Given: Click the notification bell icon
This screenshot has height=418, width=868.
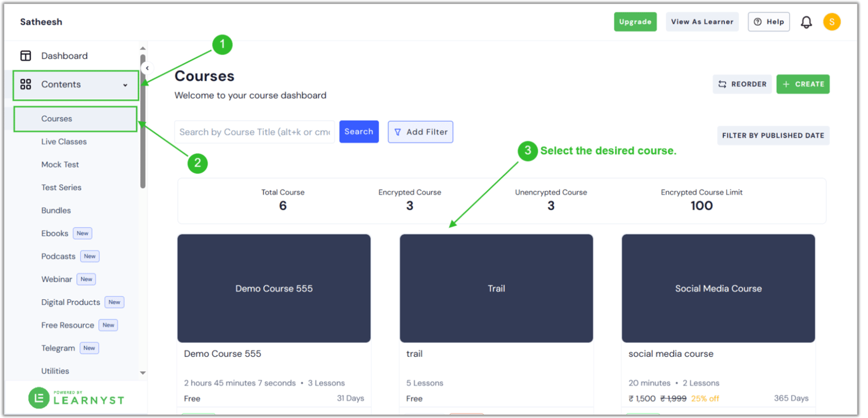Looking at the screenshot, I should pyautogui.click(x=806, y=21).
